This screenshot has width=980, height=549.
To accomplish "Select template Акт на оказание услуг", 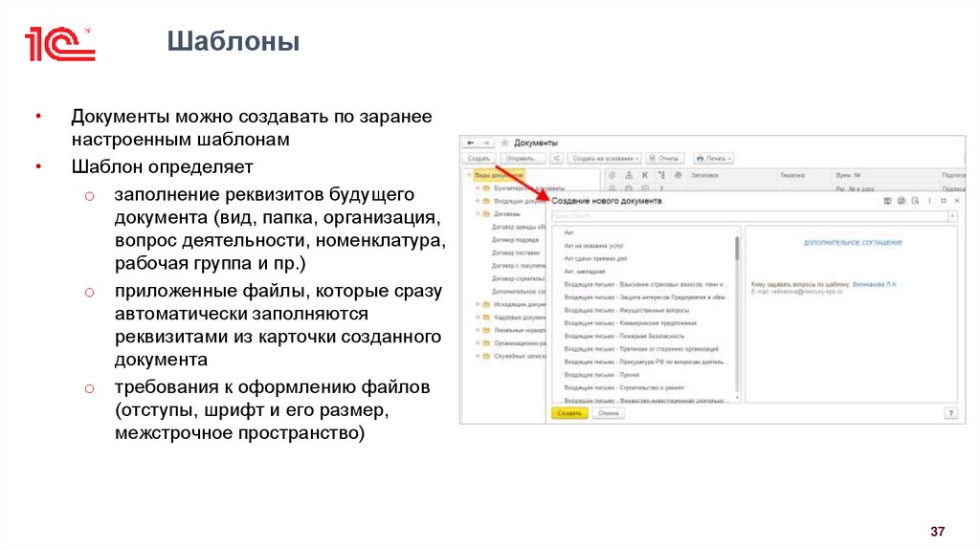I will point(593,246).
